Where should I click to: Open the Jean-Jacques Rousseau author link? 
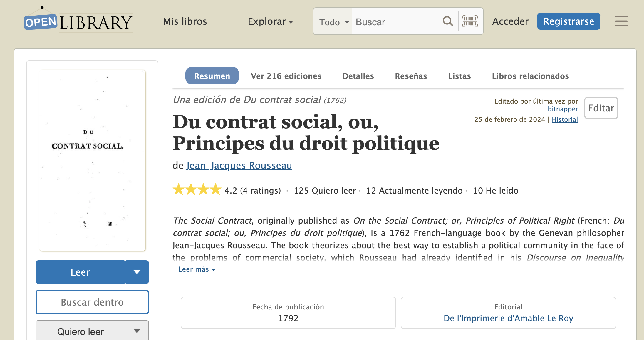(239, 166)
